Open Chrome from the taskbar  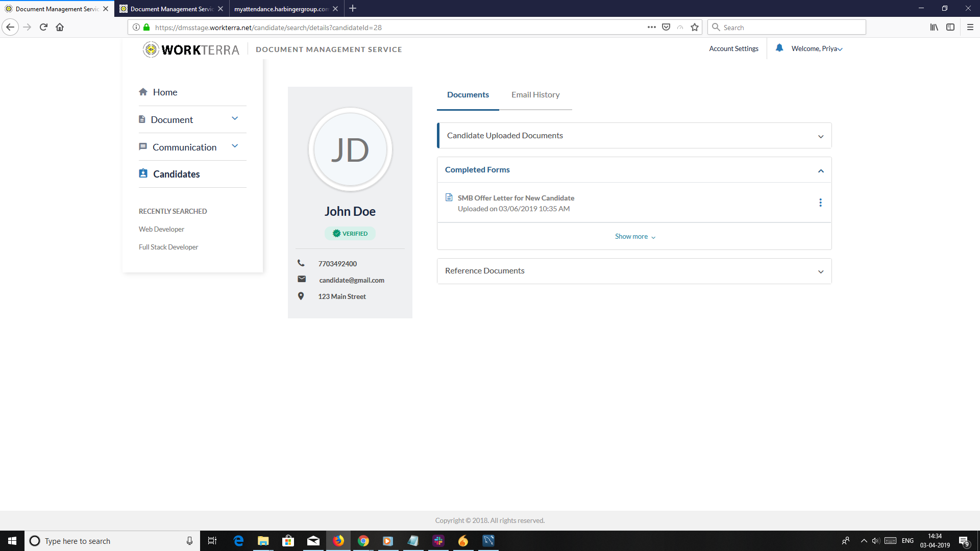click(x=363, y=541)
